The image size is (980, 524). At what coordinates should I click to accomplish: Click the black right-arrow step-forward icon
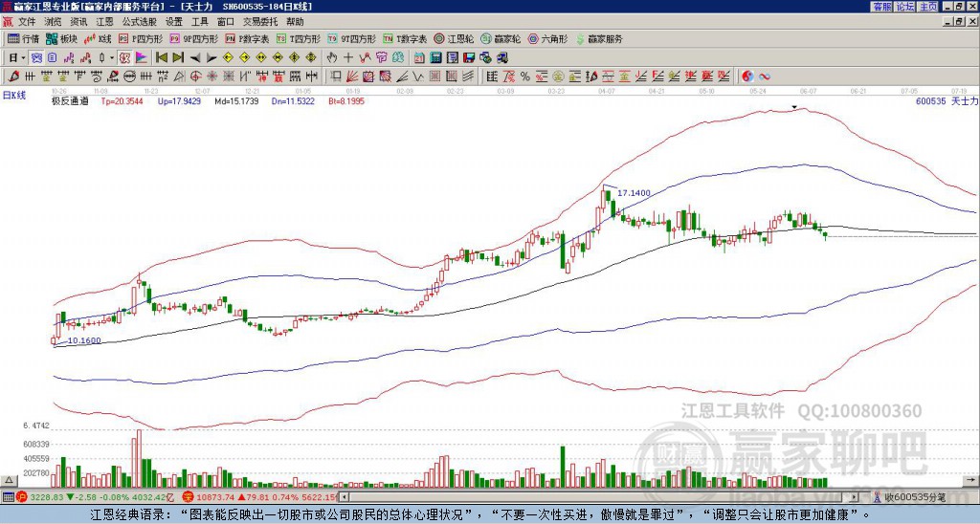click(x=212, y=57)
